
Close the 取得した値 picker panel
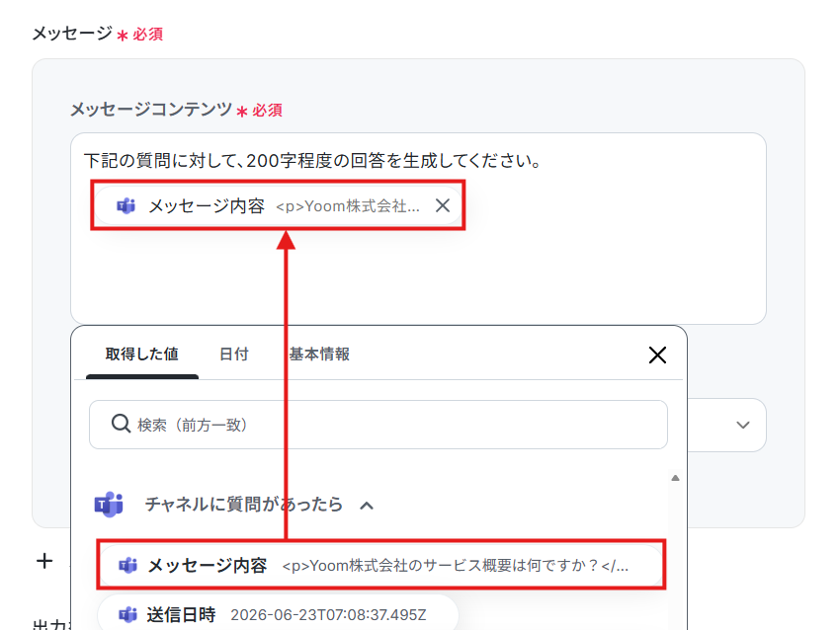657,354
